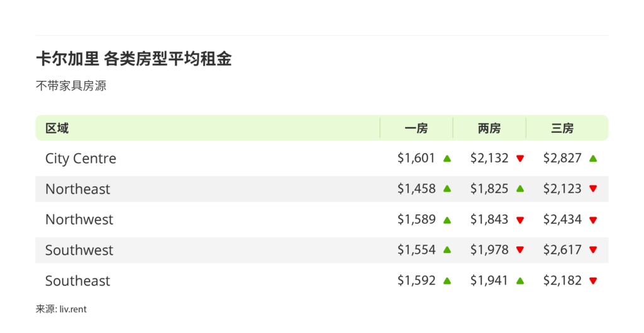The width and height of the screenshot is (644, 333).
Task: Click the Southeast one-bedroom price $1,592
Action: (416, 281)
